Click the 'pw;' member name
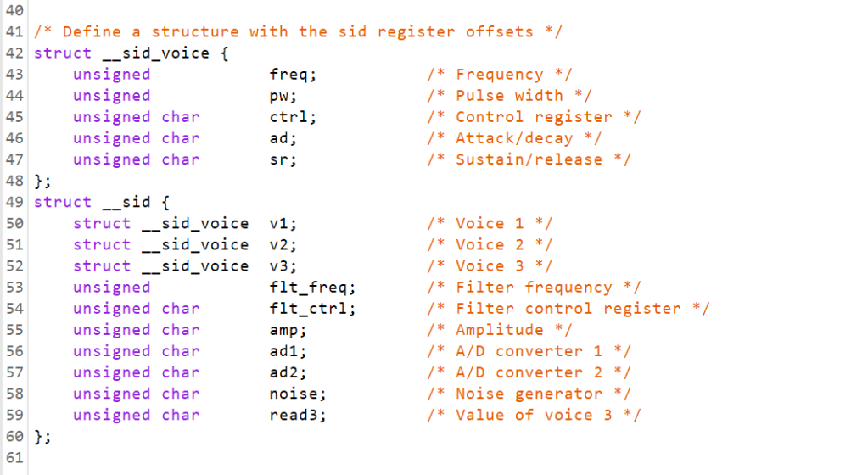Image resolution: width=868 pixels, height=475 pixels. tap(283, 96)
